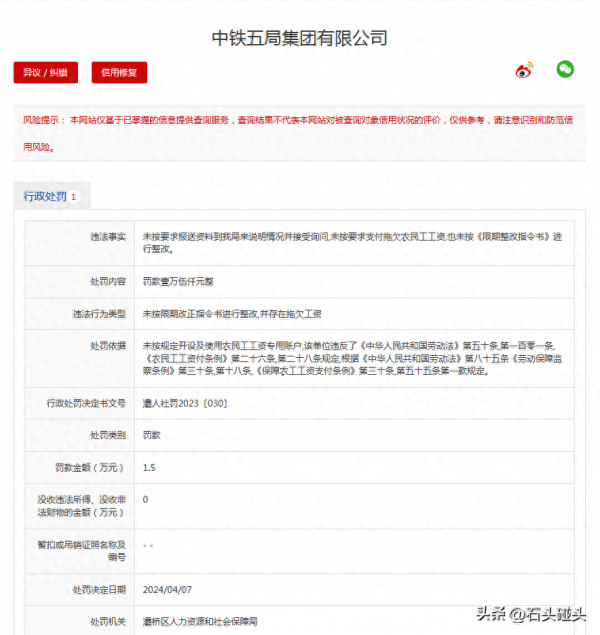Image resolution: width=600 pixels, height=635 pixels.
Task: Click the 异议/纠错 red button
Action: click(45, 72)
